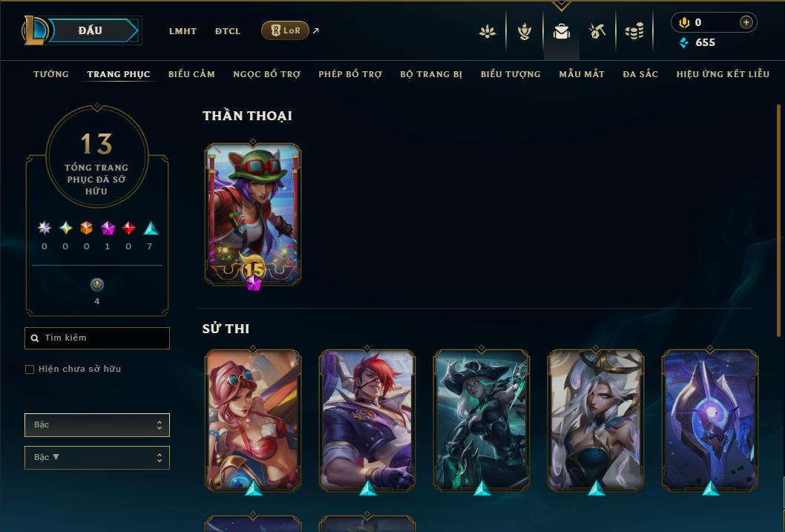Switch to the TƯỚNG tab
Image resolution: width=785 pixels, height=532 pixels.
tap(51, 74)
